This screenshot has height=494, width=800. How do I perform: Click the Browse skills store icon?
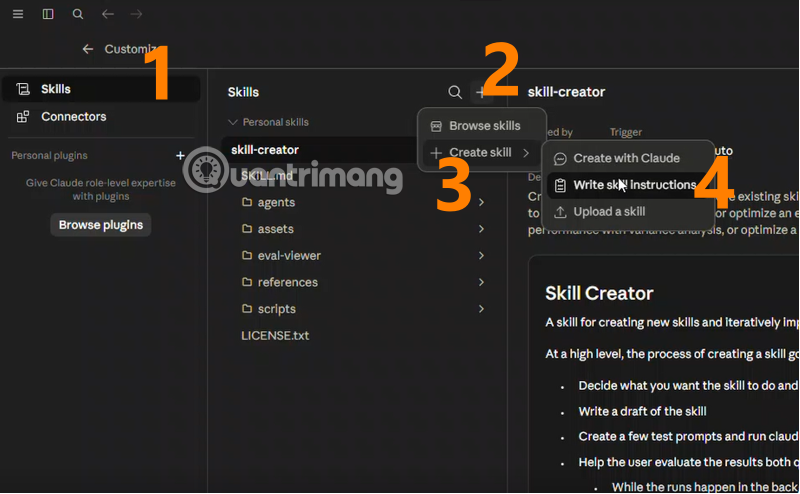coord(436,126)
